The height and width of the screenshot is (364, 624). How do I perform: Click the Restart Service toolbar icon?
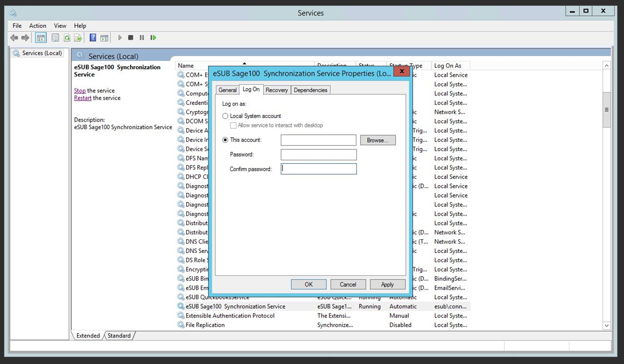[x=153, y=38]
